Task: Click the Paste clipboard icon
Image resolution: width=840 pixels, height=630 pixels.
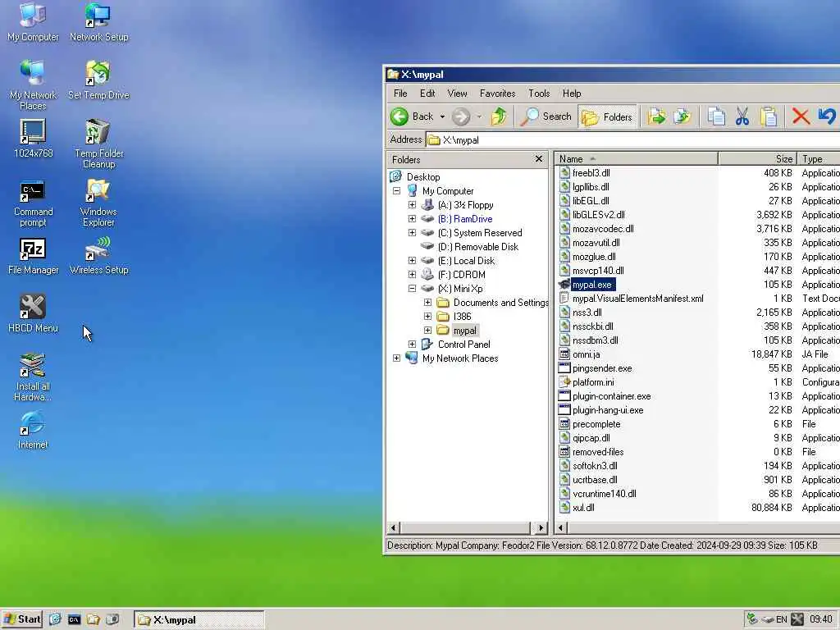Action: click(769, 116)
